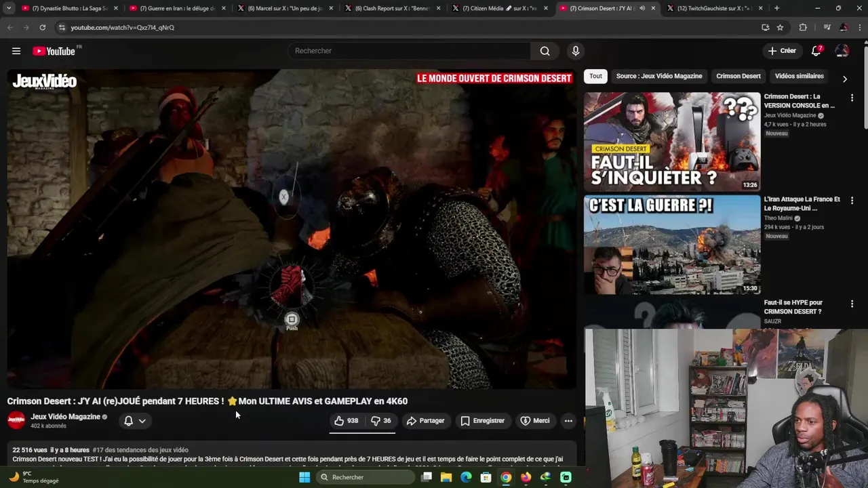Screen dimensions: 868x488
Task: Open the weather widget Temps dégagé
Action: point(34,477)
